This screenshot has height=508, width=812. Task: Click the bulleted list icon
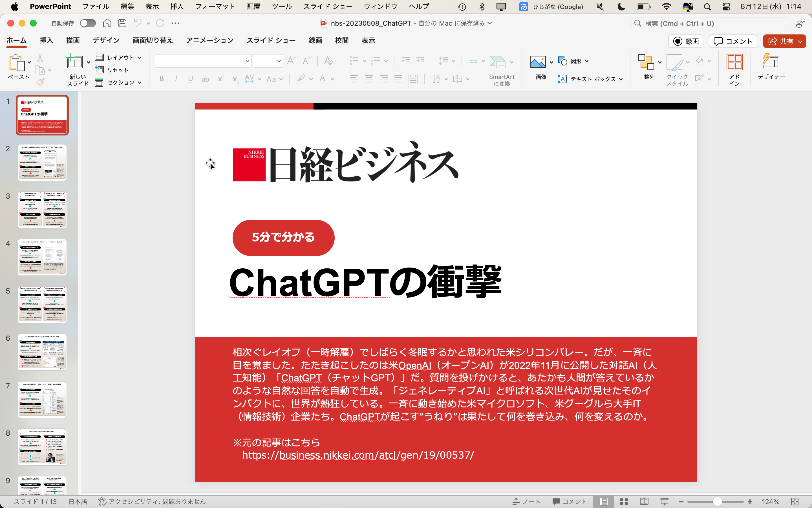(354, 61)
